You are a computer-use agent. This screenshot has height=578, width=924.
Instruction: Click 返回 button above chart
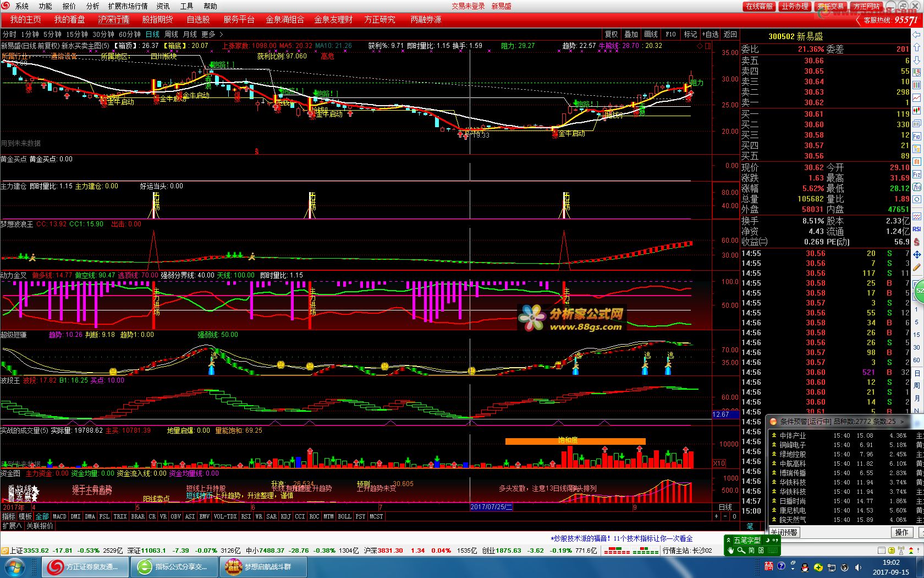click(x=730, y=34)
